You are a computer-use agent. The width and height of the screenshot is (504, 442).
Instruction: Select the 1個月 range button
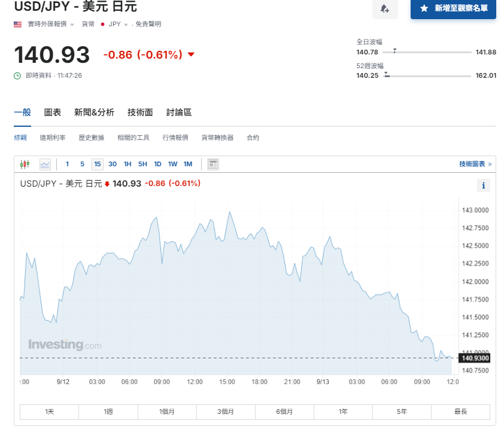(x=167, y=412)
